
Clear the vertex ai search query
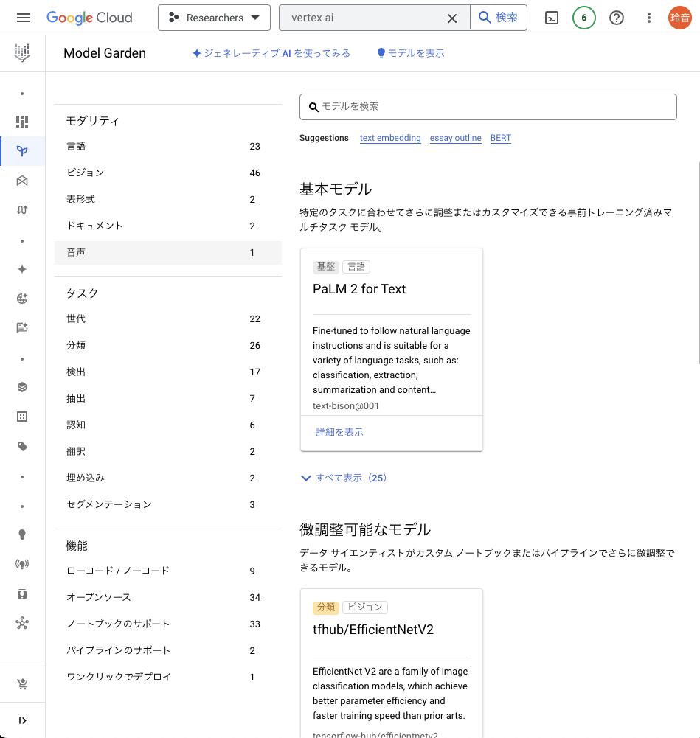452,18
